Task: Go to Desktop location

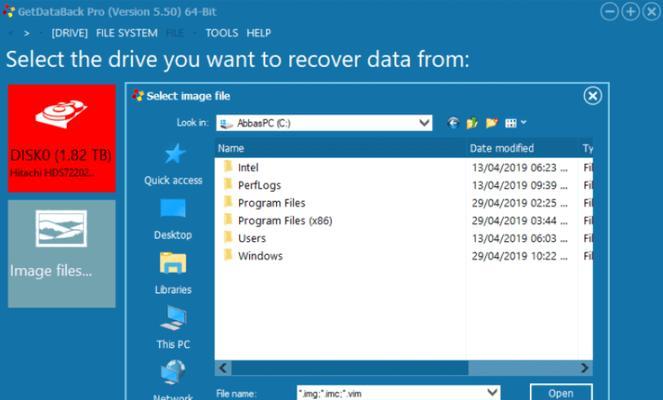Action: (x=173, y=219)
